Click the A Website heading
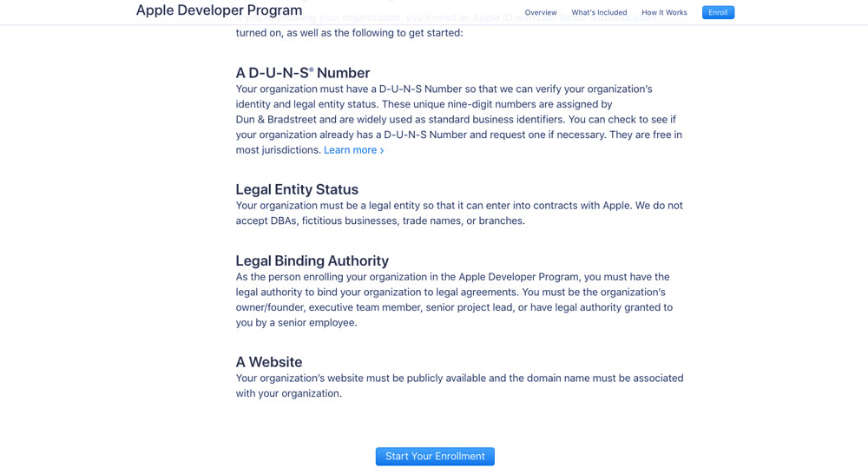 (x=269, y=362)
